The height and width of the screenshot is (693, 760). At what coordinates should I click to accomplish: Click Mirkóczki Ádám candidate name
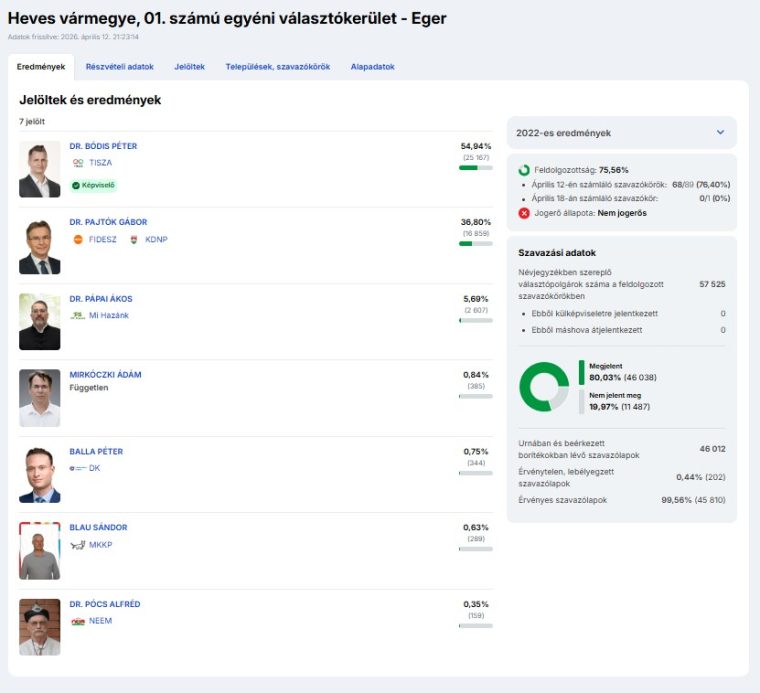pos(105,375)
